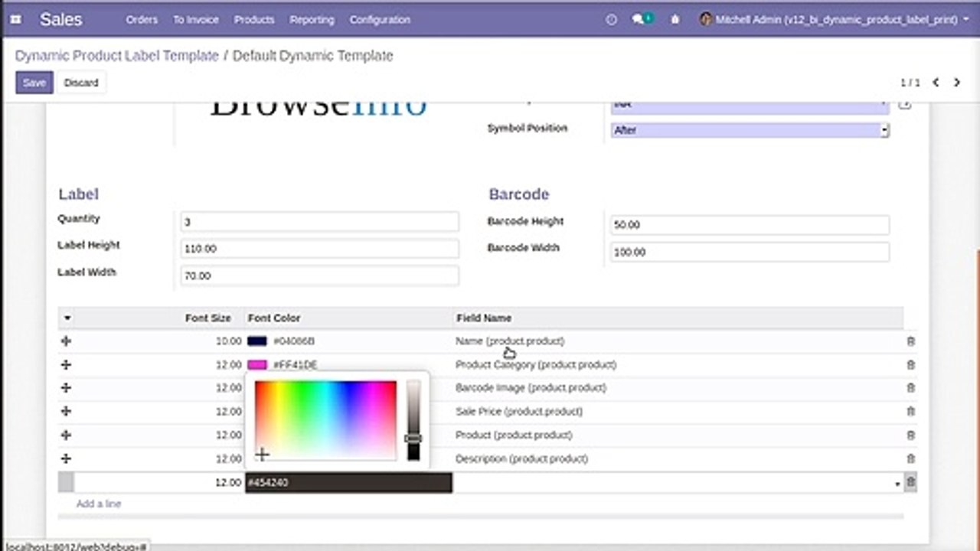
Task: Grab the drag handle of Barcode Image row
Action: pos(66,388)
